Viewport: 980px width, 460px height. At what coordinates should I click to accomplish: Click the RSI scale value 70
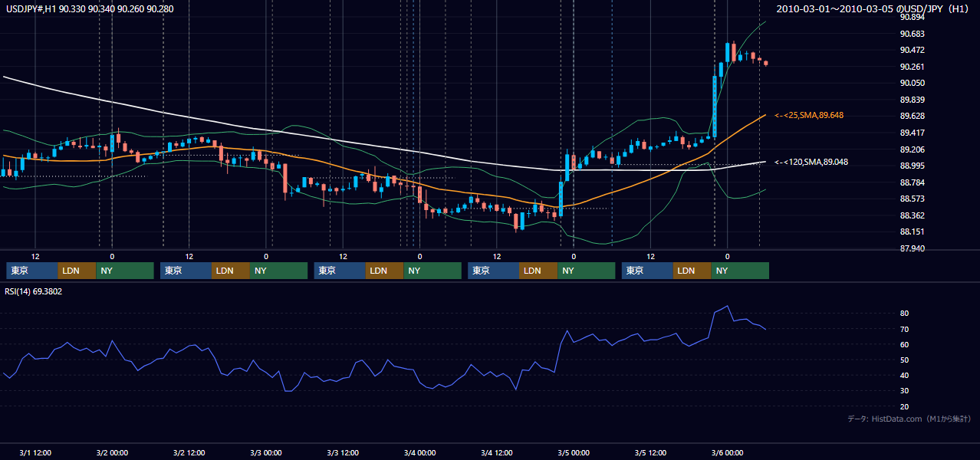coord(905,329)
